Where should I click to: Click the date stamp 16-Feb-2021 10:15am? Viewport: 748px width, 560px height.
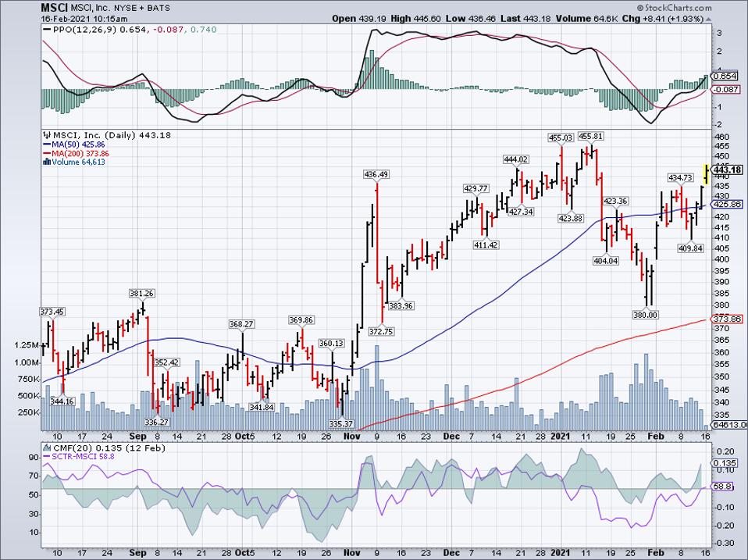click(x=84, y=19)
